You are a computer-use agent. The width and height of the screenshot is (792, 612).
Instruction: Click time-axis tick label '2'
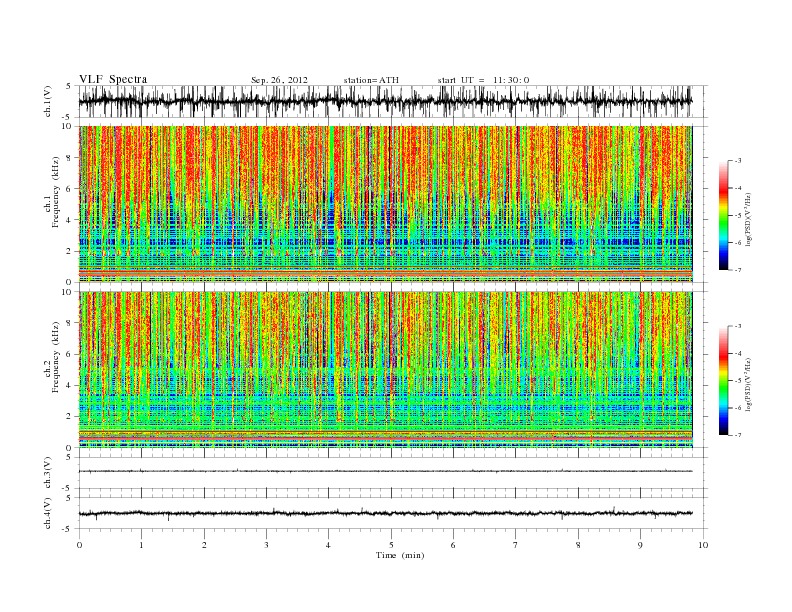(204, 545)
